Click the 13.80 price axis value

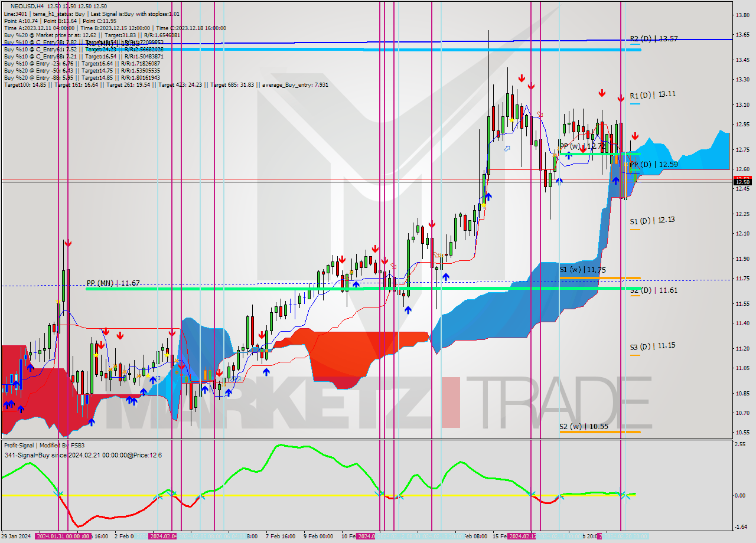[742, 15]
